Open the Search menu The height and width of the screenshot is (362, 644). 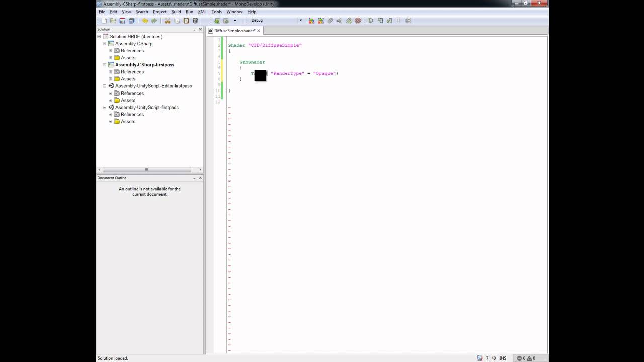[142, 12]
